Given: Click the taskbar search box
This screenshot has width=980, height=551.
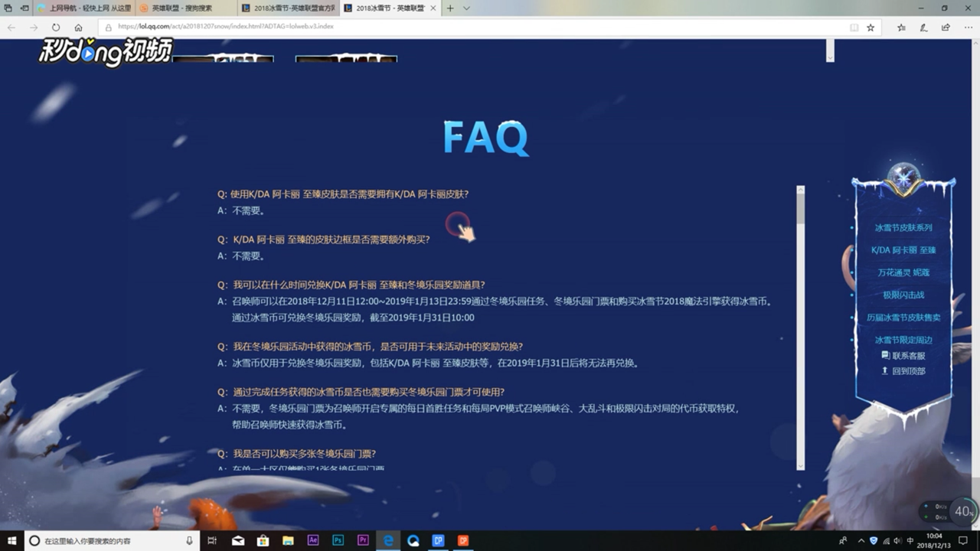Looking at the screenshot, I should click(x=113, y=540).
